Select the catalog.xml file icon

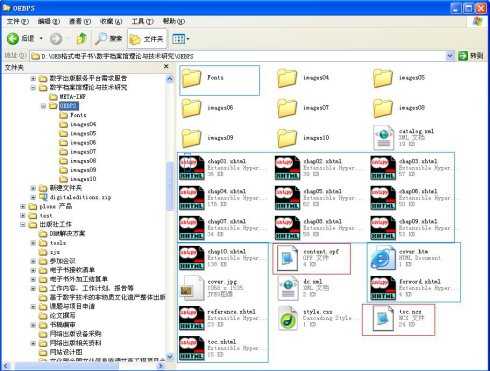point(383,138)
